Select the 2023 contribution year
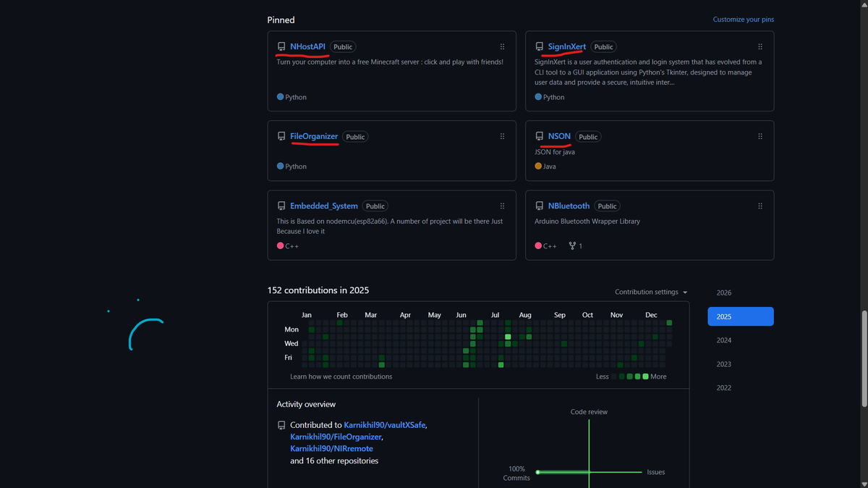The width and height of the screenshot is (868, 488). point(724,364)
